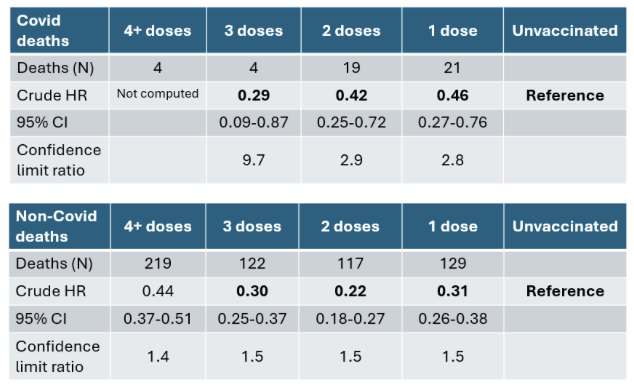This screenshot has width=634, height=386.
Task: Select the 'Non-Covid deaths' header cell
Action: pyautogui.click(x=59, y=226)
